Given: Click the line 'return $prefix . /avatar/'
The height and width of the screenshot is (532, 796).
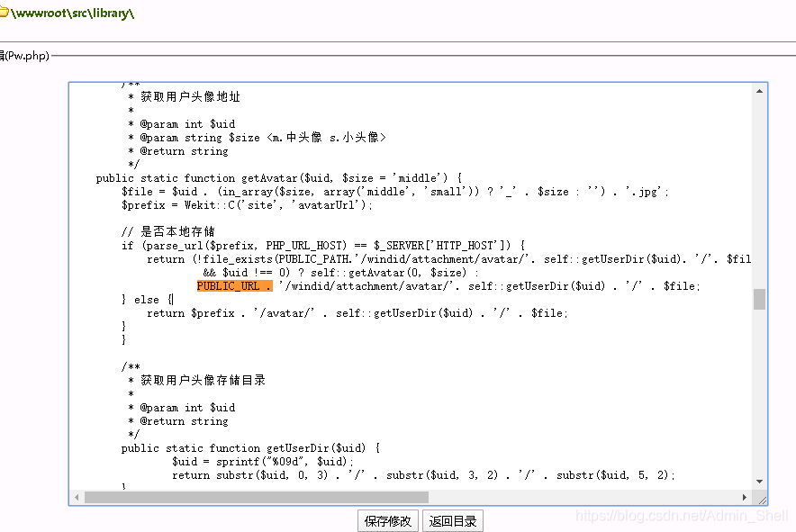Looking at the screenshot, I should click(357, 313).
